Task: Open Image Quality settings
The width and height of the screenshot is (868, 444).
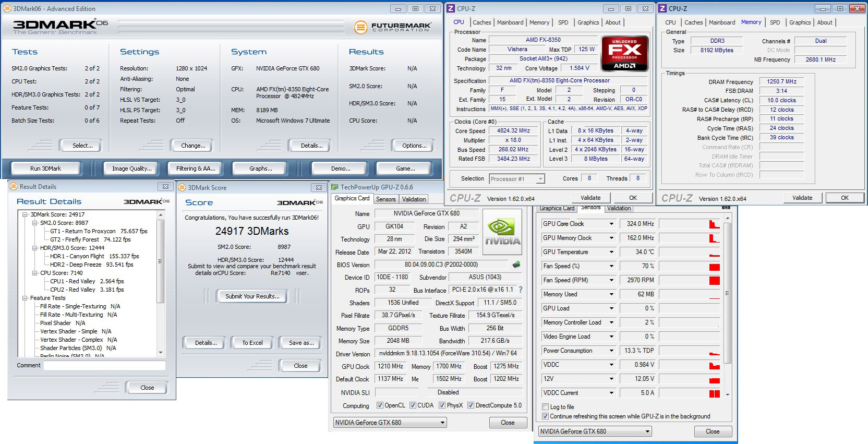Action: 132,169
